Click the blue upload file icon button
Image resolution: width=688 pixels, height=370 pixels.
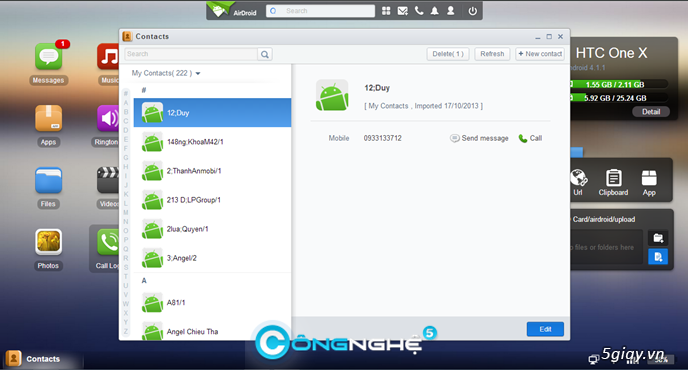658,256
